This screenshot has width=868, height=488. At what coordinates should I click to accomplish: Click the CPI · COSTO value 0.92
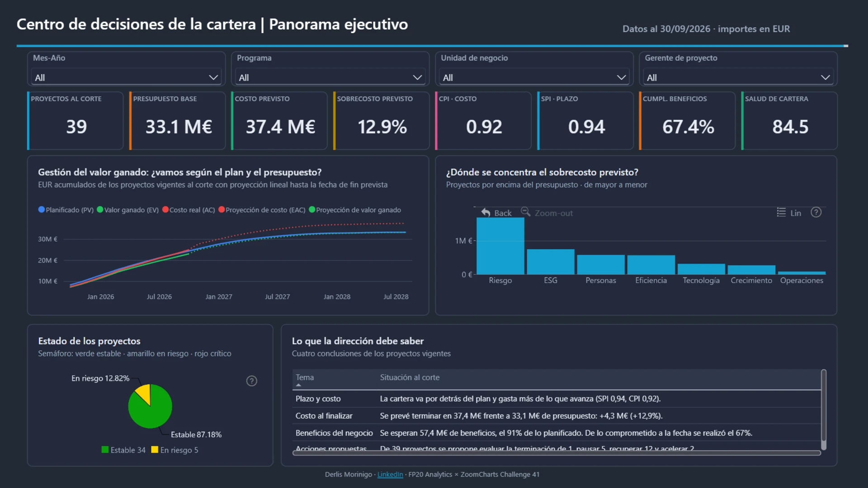click(x=484, y=127)
